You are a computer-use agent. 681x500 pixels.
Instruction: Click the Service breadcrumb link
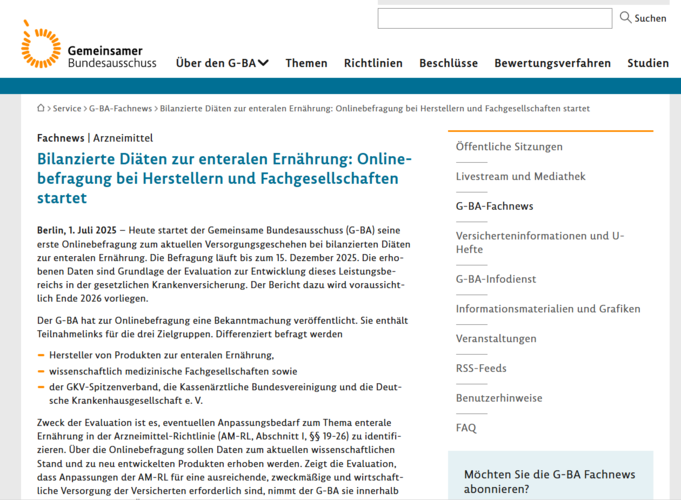tap(67, 108)
